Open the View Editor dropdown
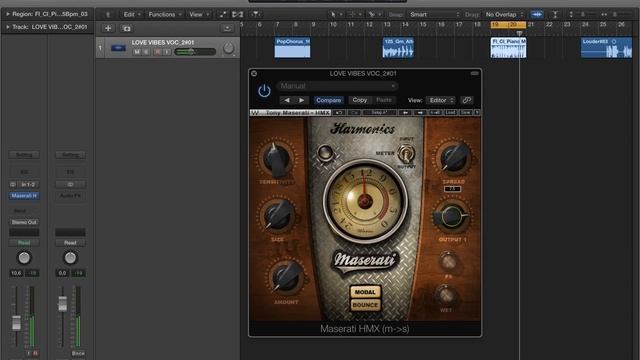 (440, 100)
